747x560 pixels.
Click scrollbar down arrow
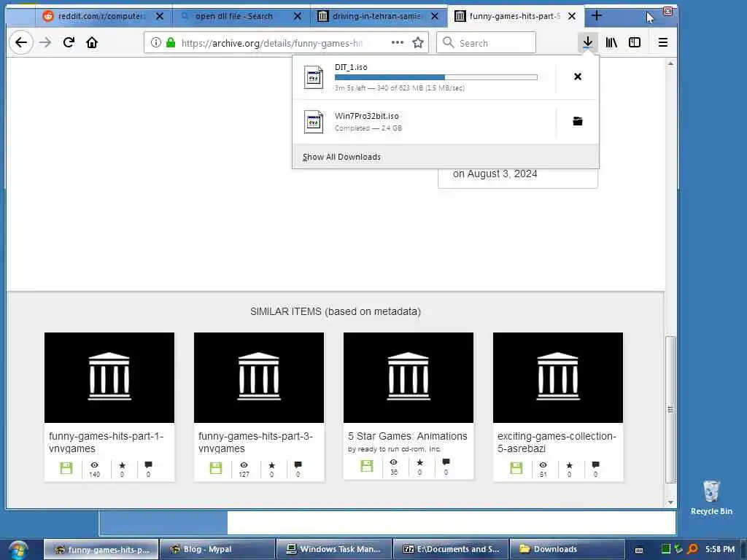[x=670, y=502]
